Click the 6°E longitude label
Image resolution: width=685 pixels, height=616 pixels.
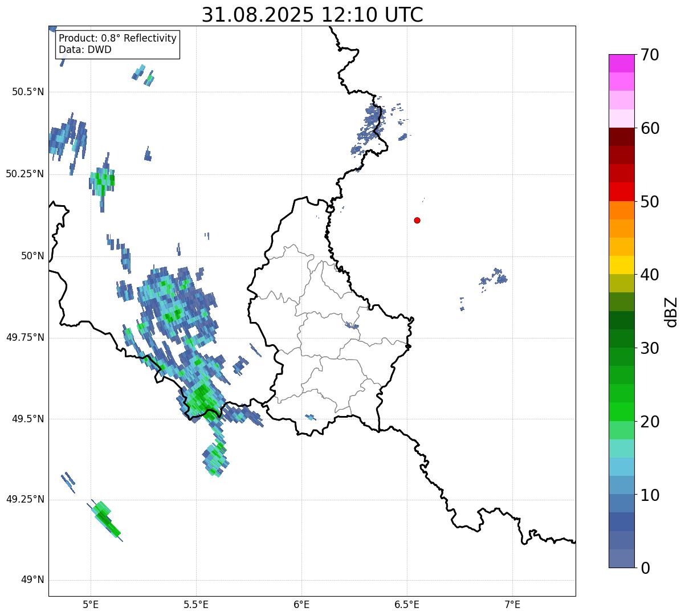click(301, 605)
